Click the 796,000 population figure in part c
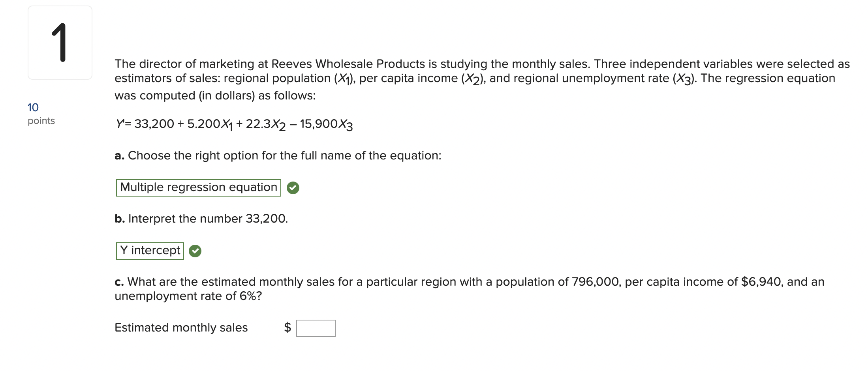This screenshot has height=371, width=868. coord(596,282)
